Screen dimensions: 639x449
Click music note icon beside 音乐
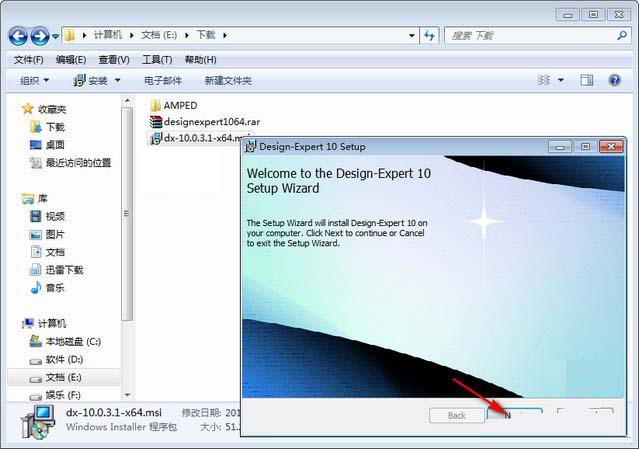click(36, 288)
